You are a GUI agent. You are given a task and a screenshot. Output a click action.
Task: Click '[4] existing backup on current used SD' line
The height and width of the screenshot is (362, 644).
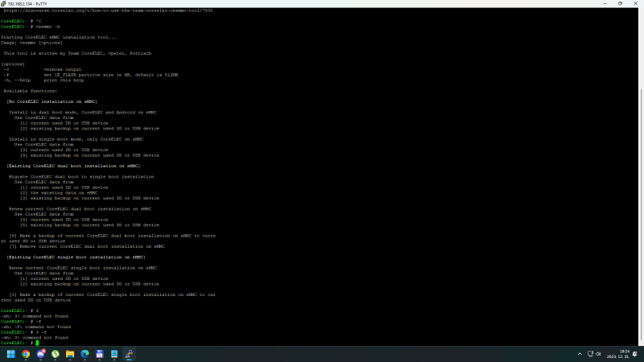coord(89,155)
